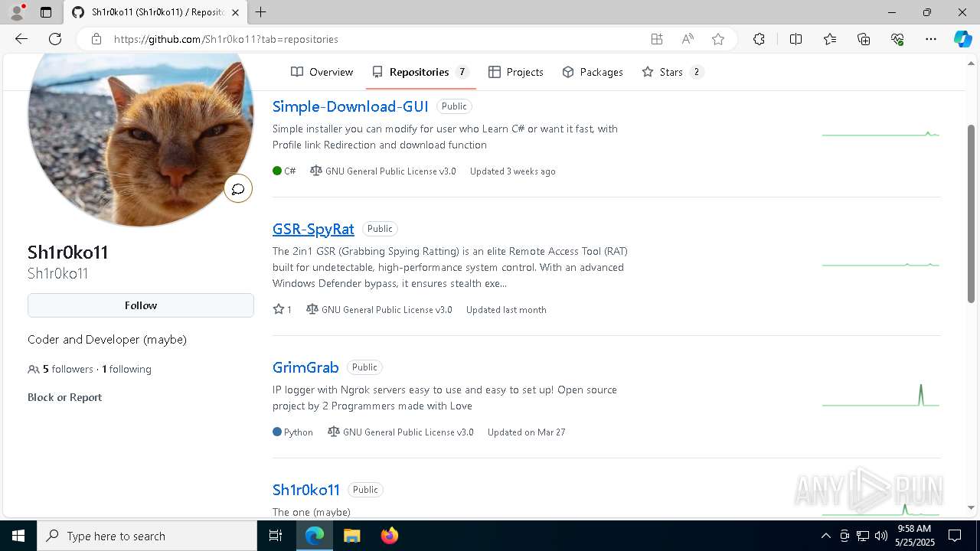This screenshot has width=980, height=551.
Task: Open Collections panel
Action: click(864, 39)
